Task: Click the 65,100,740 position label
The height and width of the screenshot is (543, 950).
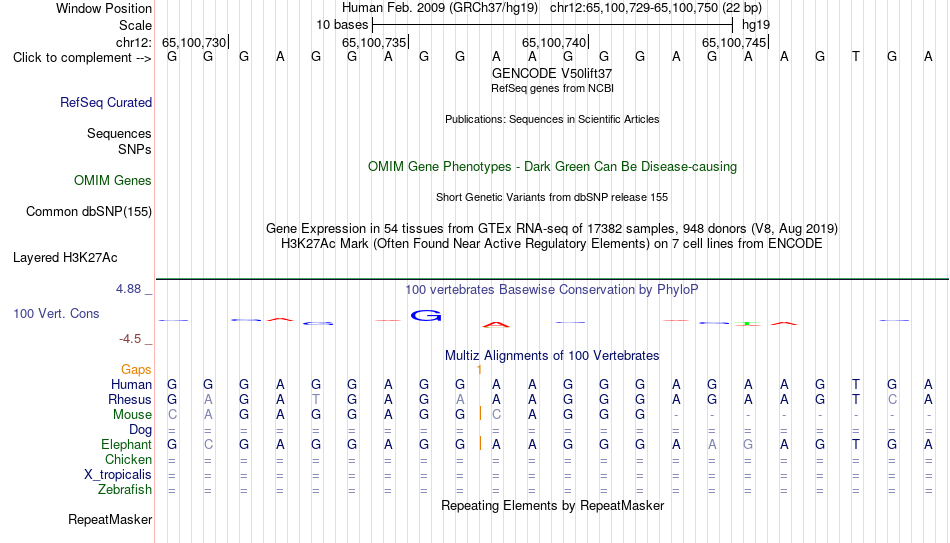Action: point(554,42)
